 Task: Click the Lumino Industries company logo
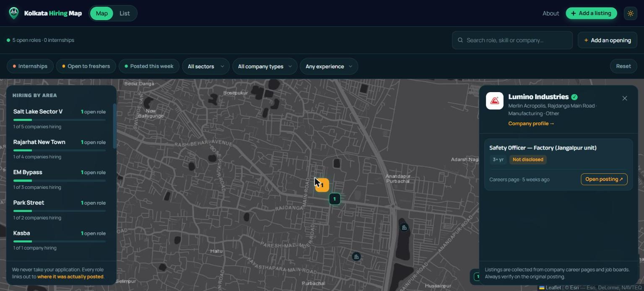[495, 101]
